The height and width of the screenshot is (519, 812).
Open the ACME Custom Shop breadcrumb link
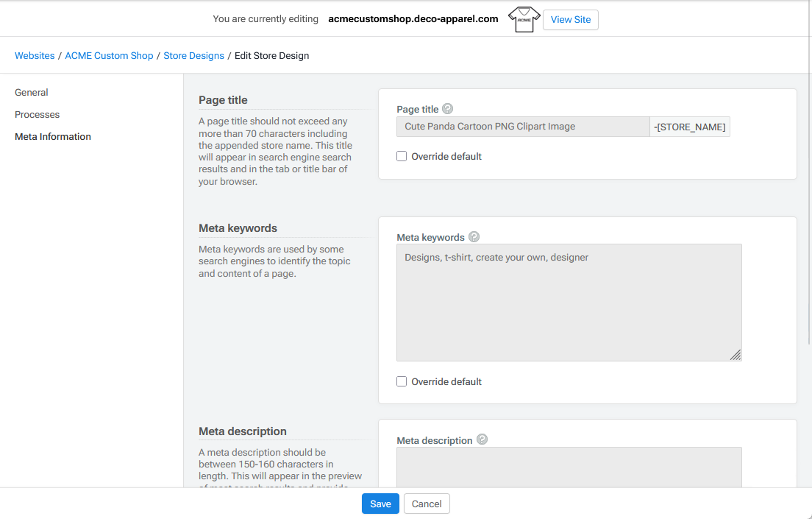109,56
